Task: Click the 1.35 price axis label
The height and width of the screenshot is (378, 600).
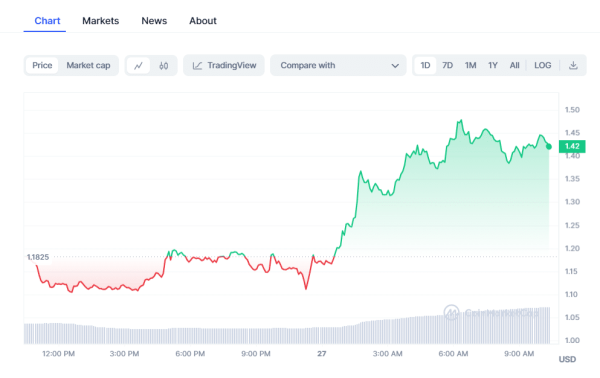Action: [x=572, y=179]
